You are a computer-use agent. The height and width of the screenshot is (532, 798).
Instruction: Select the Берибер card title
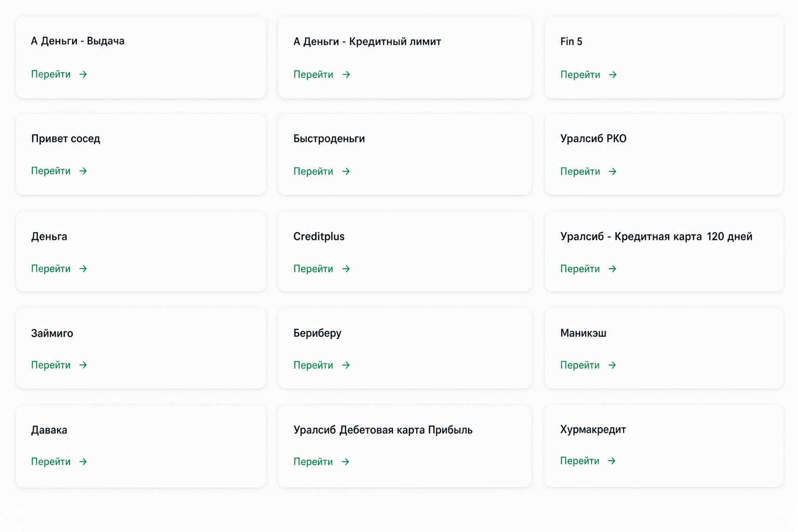pos(317,333)
